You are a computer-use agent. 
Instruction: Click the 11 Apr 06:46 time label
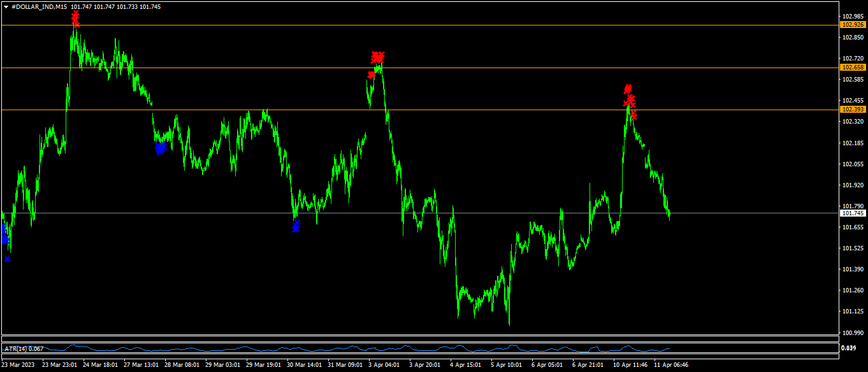pos(672,365)
